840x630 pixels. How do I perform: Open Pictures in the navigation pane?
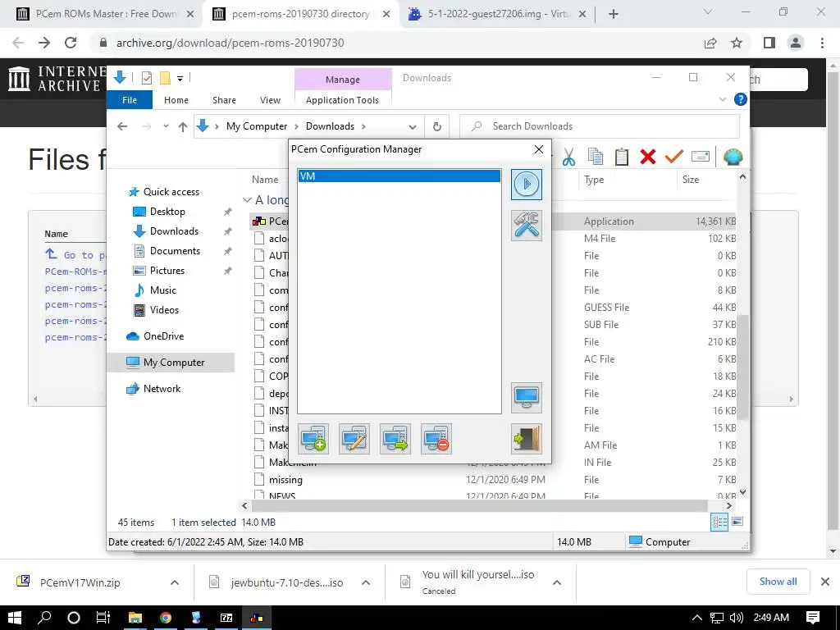coord(167,271)
